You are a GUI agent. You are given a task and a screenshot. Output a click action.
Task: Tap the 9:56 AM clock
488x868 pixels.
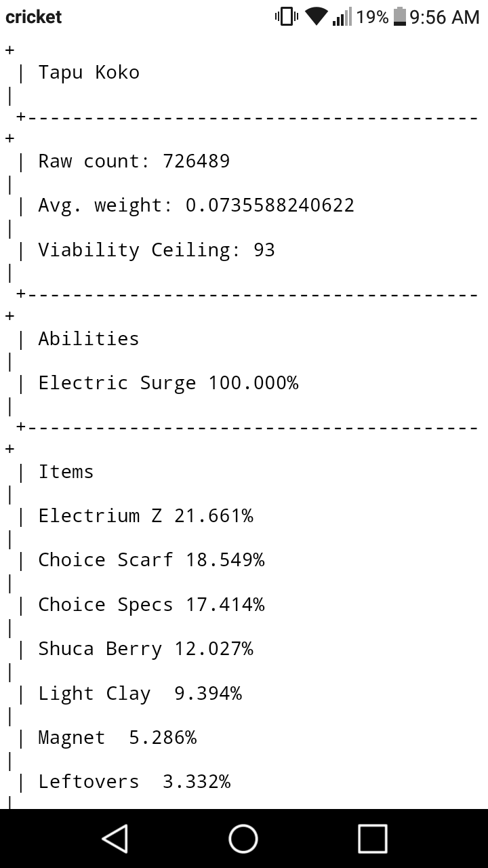coord(445,16)
